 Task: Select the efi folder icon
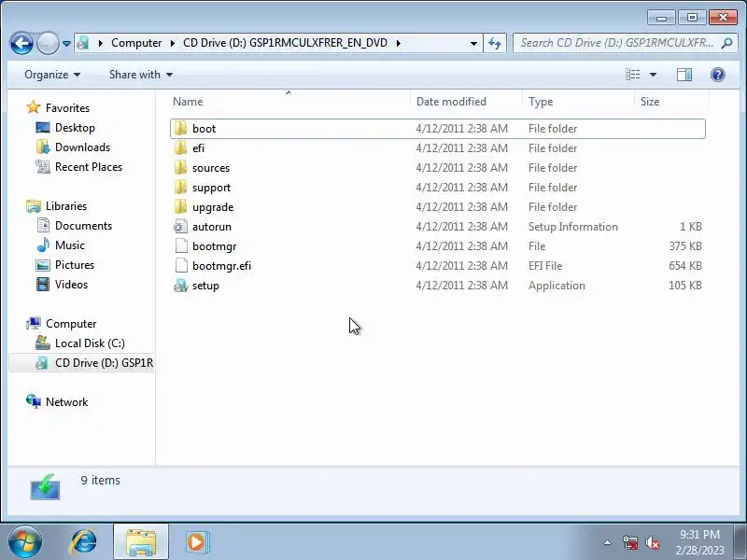click(180, 148)
